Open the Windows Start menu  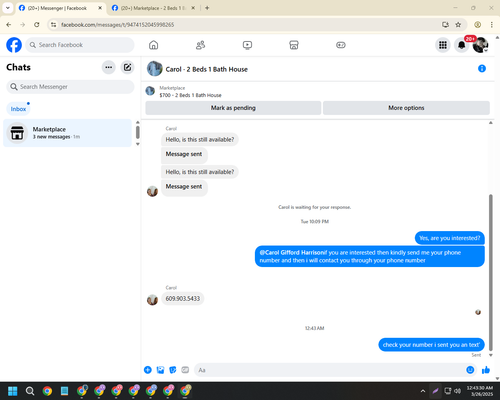pos(13,391)
